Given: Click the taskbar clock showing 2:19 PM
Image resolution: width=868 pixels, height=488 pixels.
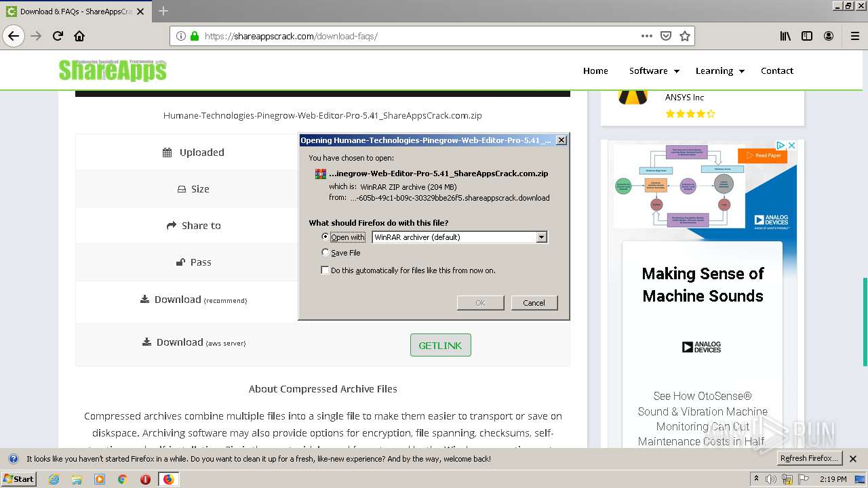Looking at the screenshot, I should click(x=833, y=479).
